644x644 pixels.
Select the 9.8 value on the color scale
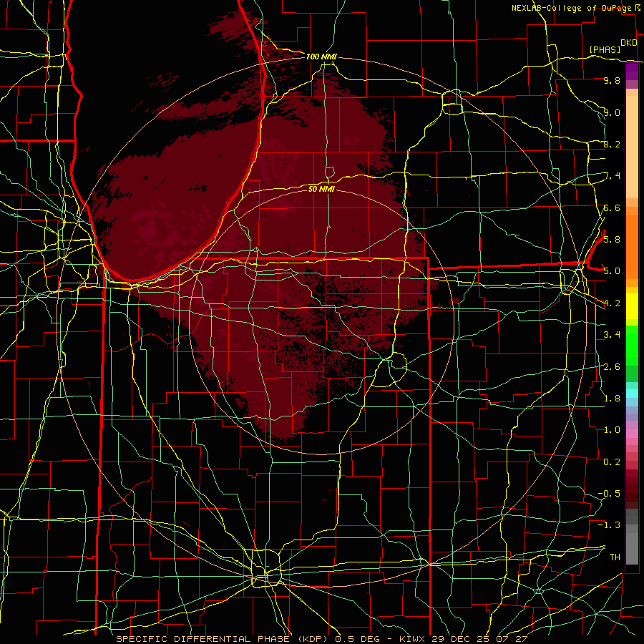coord(612,80)
